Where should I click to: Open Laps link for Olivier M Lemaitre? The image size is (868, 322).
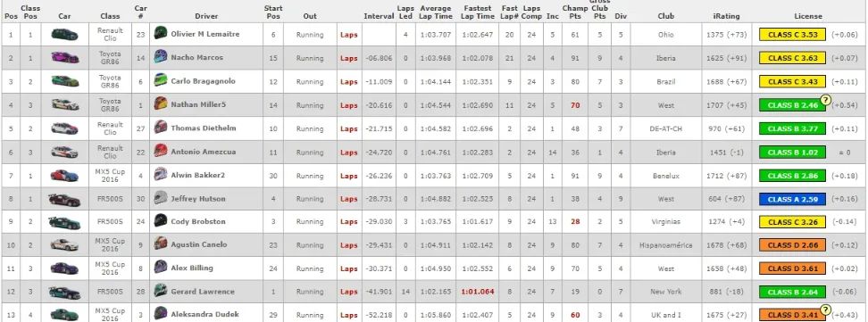pos(349,35)
